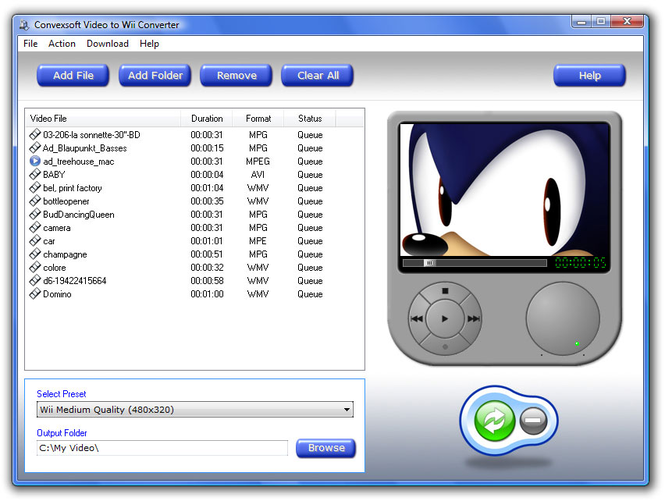The width and height of the screenshot is (665, 501).
Task: Skip to next track on the player pad
Action: 473,319
